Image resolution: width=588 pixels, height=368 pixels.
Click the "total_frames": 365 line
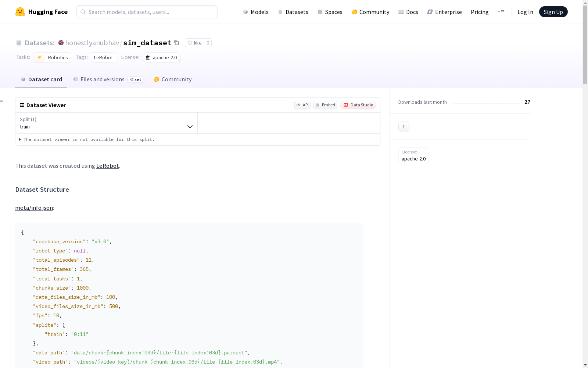[62, 269]
